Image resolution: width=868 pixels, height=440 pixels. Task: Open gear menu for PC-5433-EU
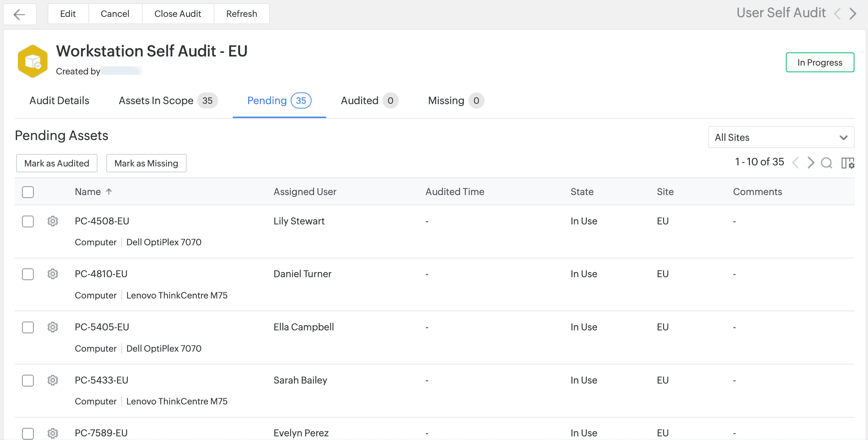pos(53,380)
